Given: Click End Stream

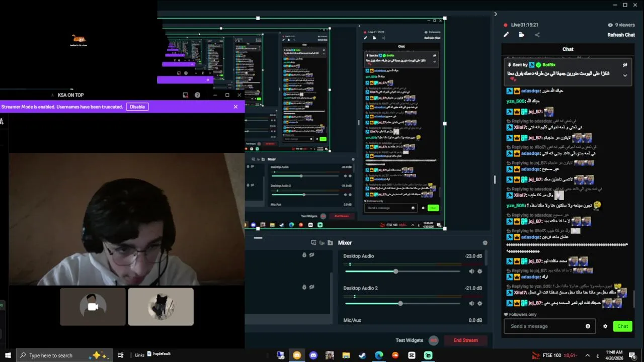Looking at the screenshot, I should click(465, 340).
